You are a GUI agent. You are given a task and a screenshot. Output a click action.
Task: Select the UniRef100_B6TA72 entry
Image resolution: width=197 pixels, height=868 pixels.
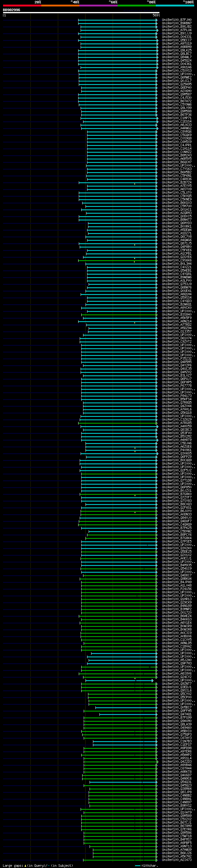pyautogui.click(x=176, y=101)
